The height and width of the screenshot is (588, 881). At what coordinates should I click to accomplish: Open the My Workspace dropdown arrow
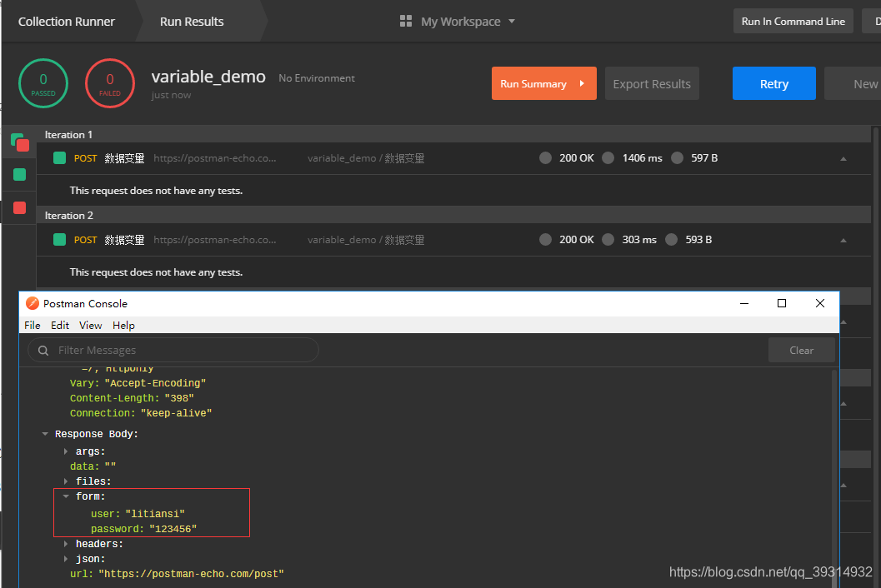(x=511, y=22)
